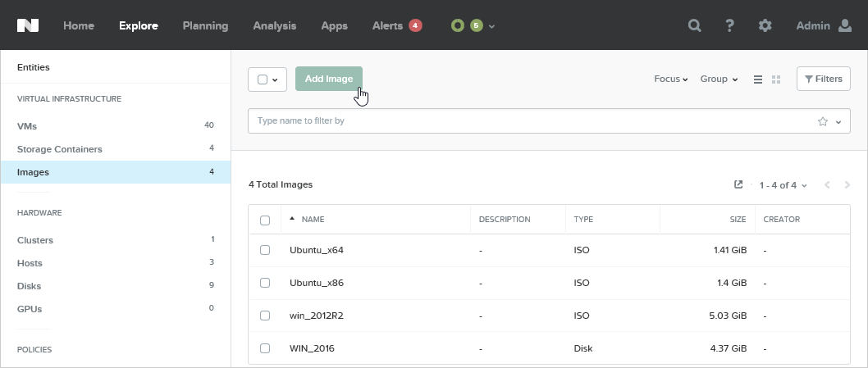Toggle the select-all header checkbox
The height and width of the screenshot is (368, 868).
click(x=265, y=220)
